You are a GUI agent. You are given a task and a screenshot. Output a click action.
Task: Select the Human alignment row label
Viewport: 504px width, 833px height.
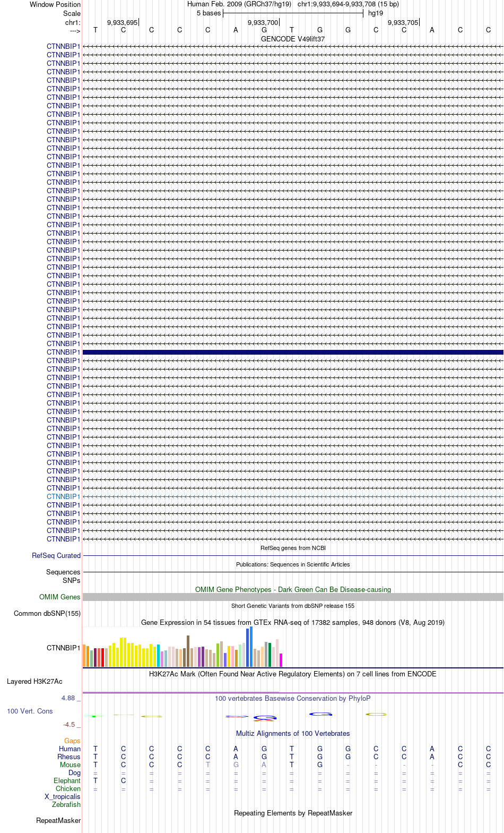(x=70, y=749)
